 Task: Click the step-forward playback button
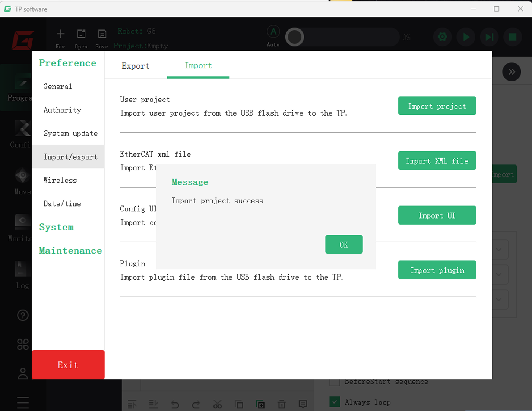pos(489,37)
